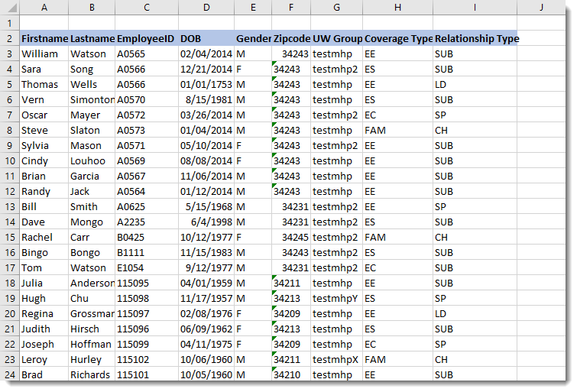Image resolution: width=577 pixels, height=392 pixels.
Task: Click the Zipcode cell showing 34245
Action: 290,237
